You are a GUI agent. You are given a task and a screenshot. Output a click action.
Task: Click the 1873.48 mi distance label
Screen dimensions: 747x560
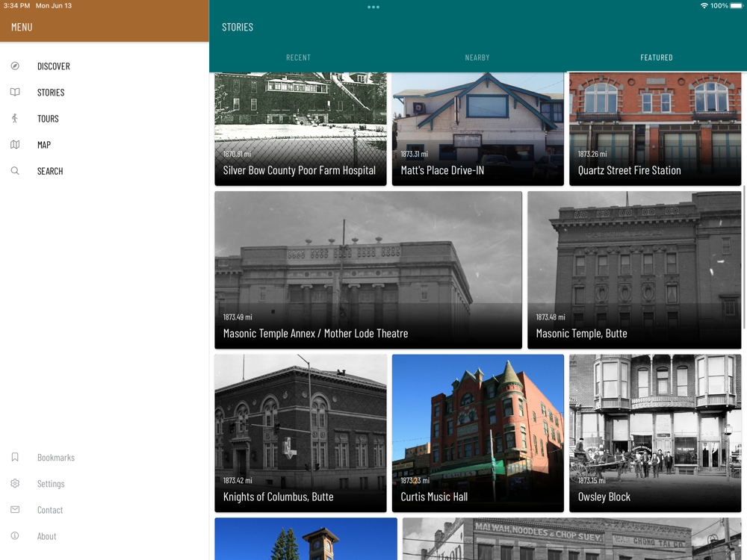(x=551, y=317)
